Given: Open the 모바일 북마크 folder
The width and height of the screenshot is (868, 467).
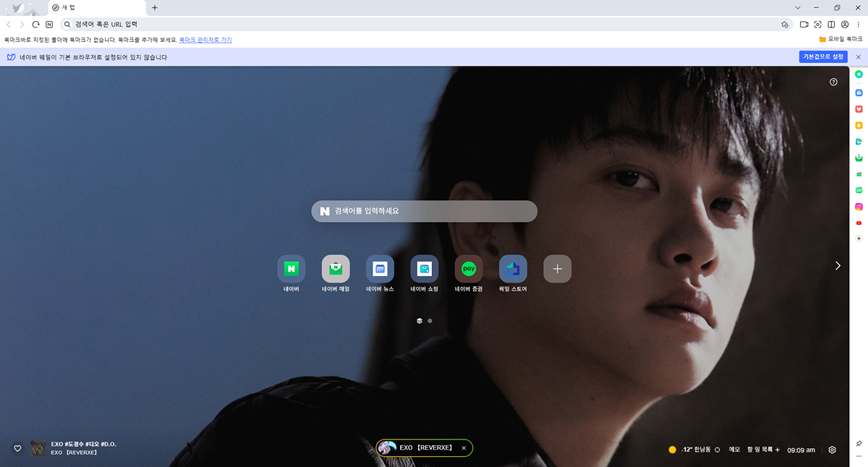Looking at the screenshot, I should [841, 39].
